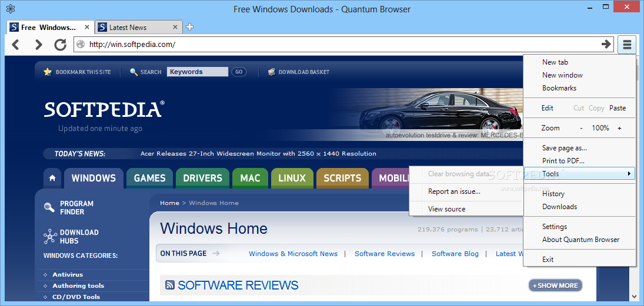
Task: Click the star Bookmark This Site icon
Action: 48,72
